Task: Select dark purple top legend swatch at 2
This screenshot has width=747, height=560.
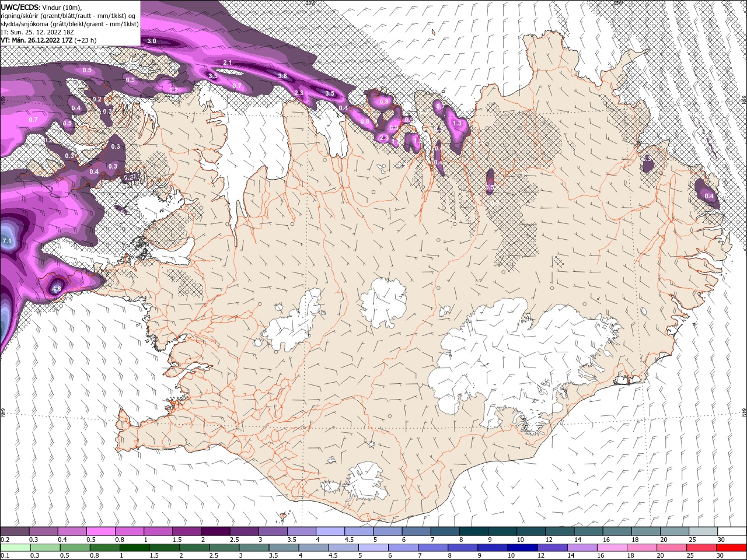Action: pos(215,531)
